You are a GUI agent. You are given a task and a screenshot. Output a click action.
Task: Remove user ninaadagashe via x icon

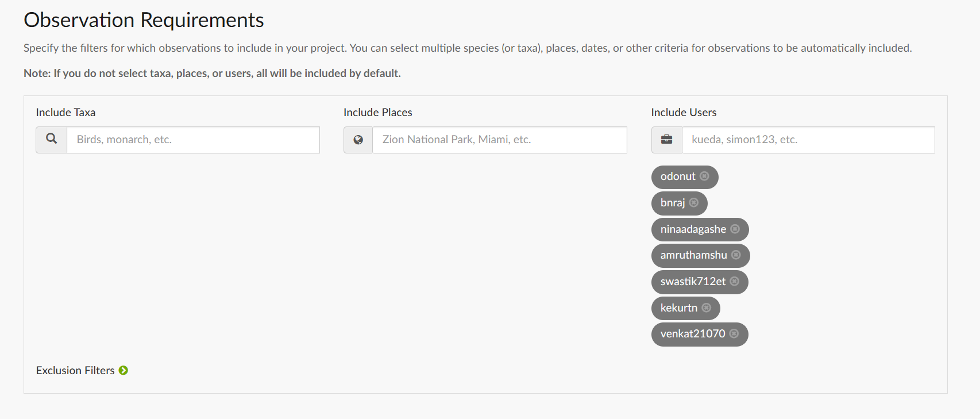(735, 229)
